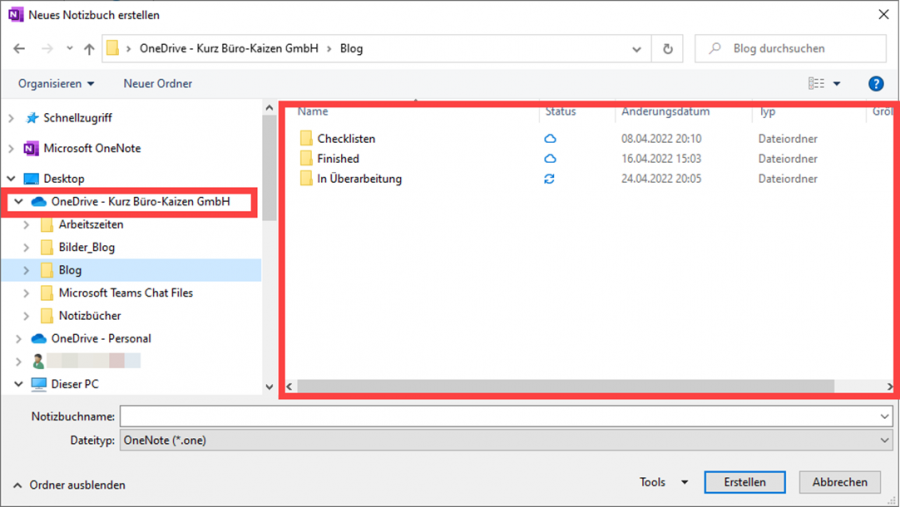The image size is (900, 507).
Task: Focus the 'Blog durchsuchen' search box
Action: pos(790,49)
